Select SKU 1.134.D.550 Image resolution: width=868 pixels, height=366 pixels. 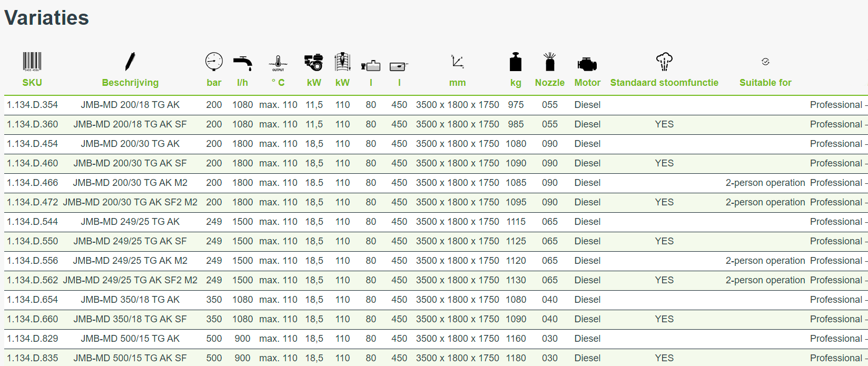coord(32,241)
